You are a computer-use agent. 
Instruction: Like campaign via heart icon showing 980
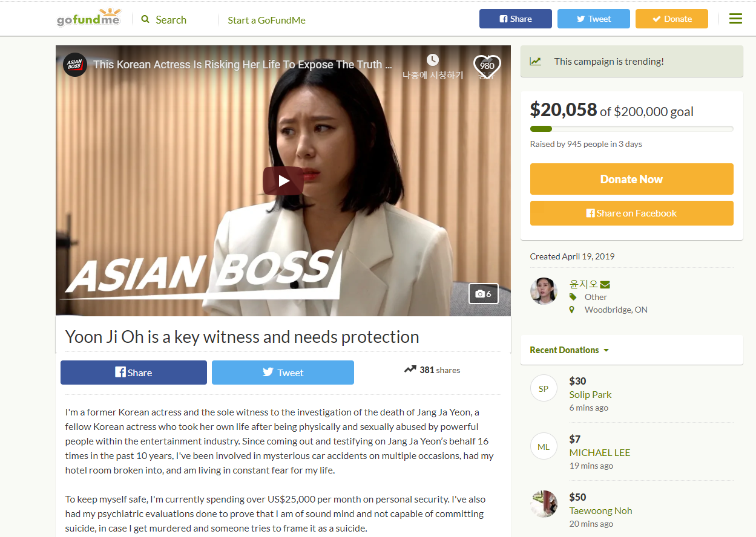point(487,66)
